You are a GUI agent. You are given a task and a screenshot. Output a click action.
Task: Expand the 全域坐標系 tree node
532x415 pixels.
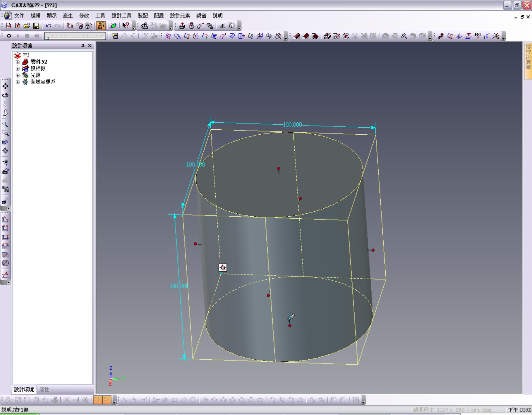pyautogui.click(x=18, y=82)
